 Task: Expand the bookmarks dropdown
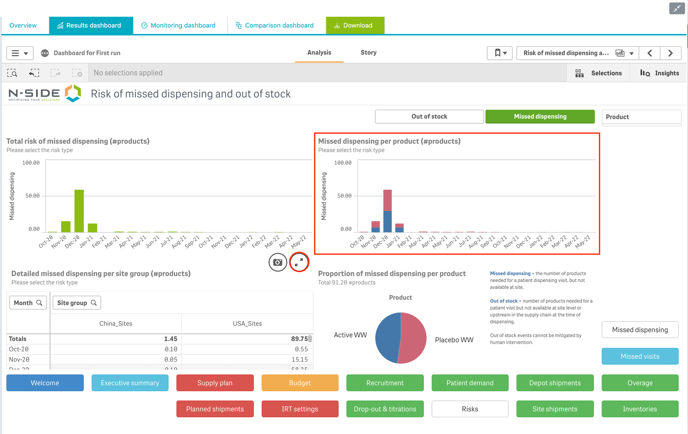pos(500,53)
